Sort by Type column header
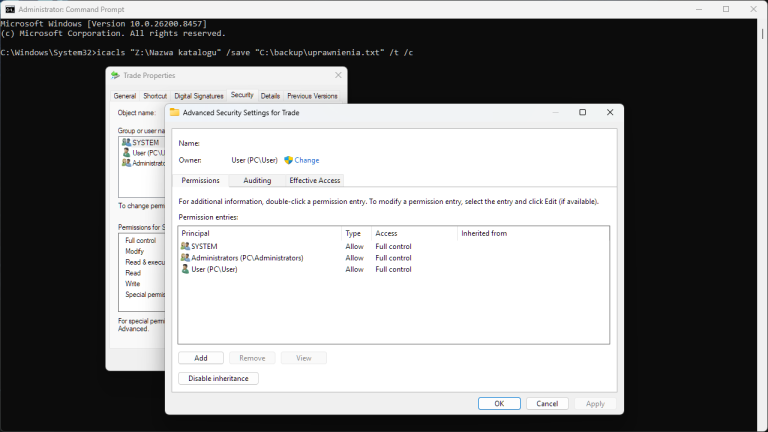 point(356,234)
